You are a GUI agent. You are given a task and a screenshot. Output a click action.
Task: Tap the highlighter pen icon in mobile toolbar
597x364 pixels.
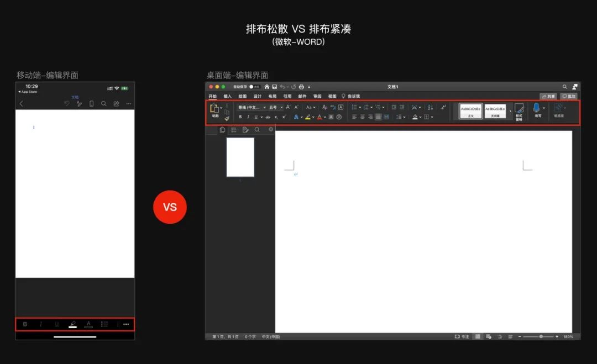tap(72, 324)
